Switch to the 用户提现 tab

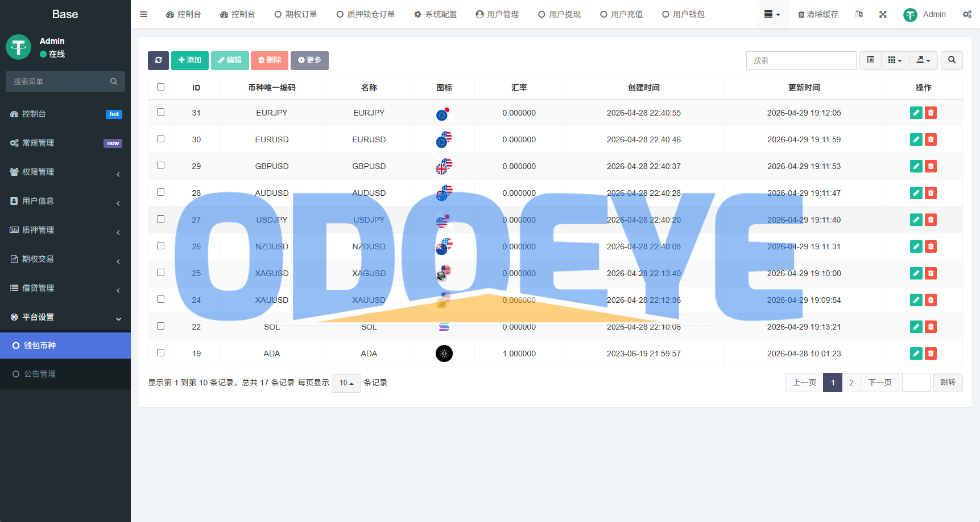coord(559,14)
